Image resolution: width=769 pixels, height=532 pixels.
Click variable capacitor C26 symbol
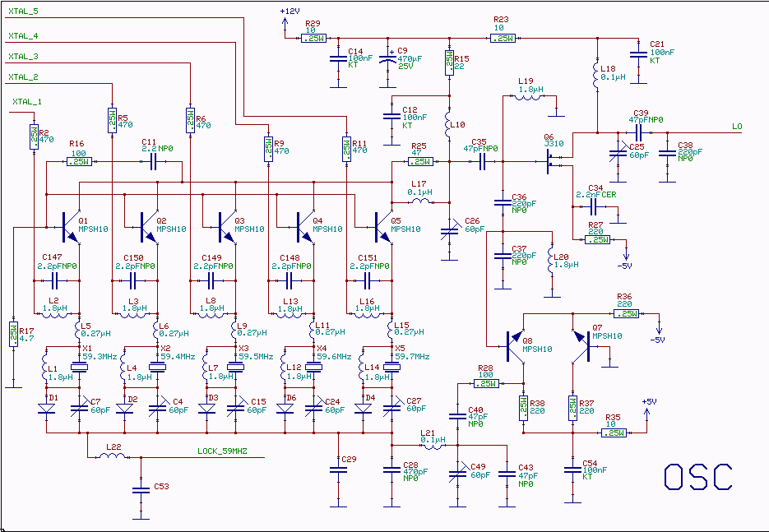(x=450, y=233)
